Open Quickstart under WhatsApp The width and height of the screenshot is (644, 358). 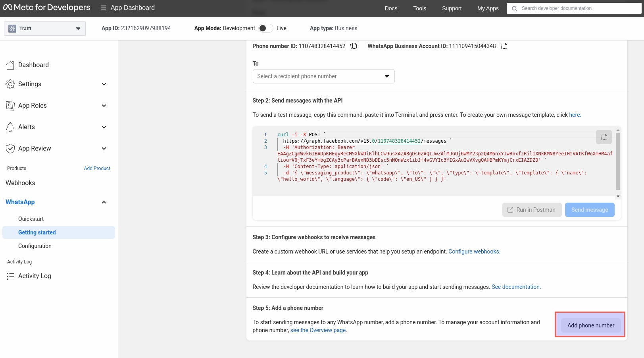pyautogui.click(x=31, y=219)
